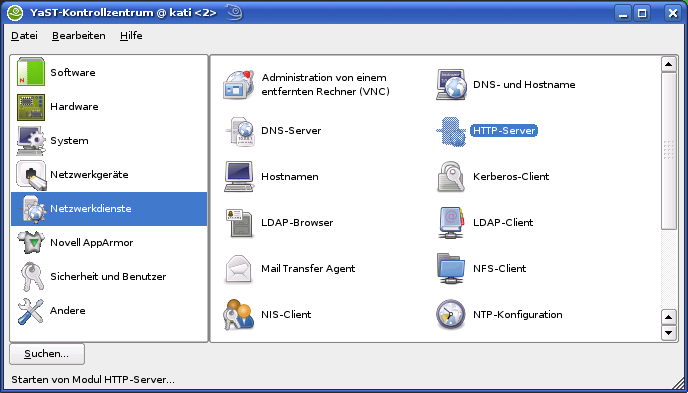Screen dimensions: 688x393
Task: Click the 'LDAP-Browser' label
Action: click(297, 222)
